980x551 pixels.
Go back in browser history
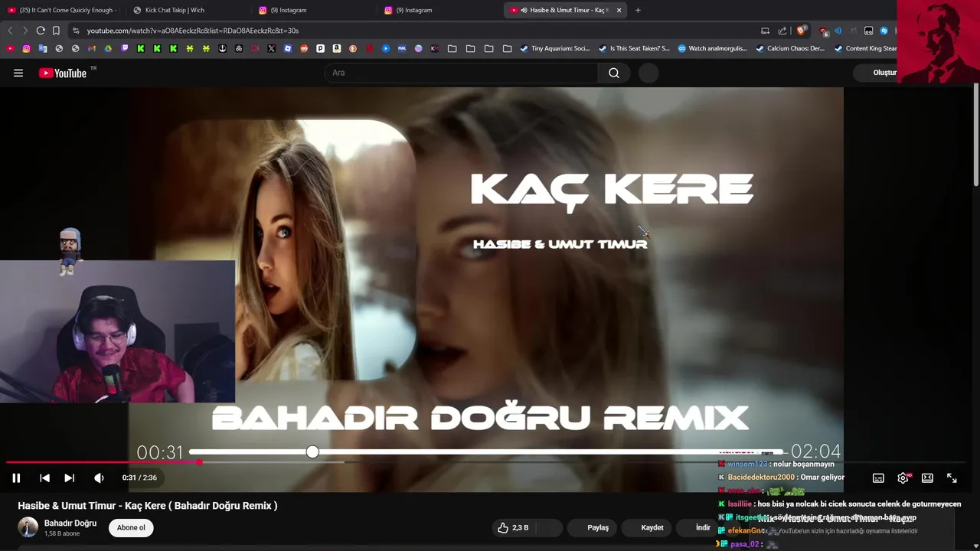[10, 31]
